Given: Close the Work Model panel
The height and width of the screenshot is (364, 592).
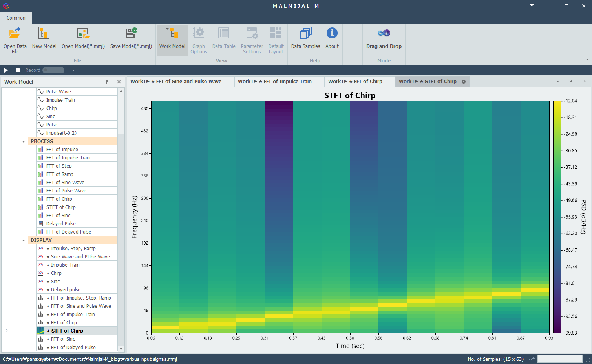Looking at the screenshot, I should pyautogui.click(x=119, y=82).
